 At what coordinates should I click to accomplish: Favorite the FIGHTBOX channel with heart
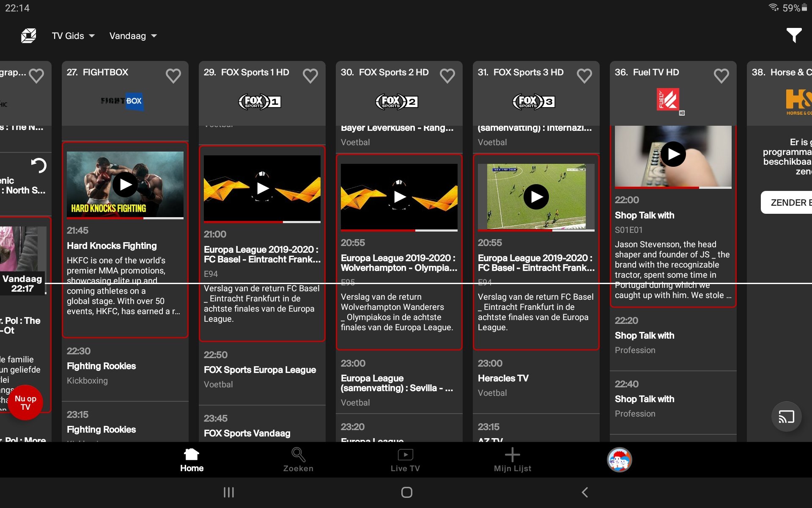pos(173,76)
